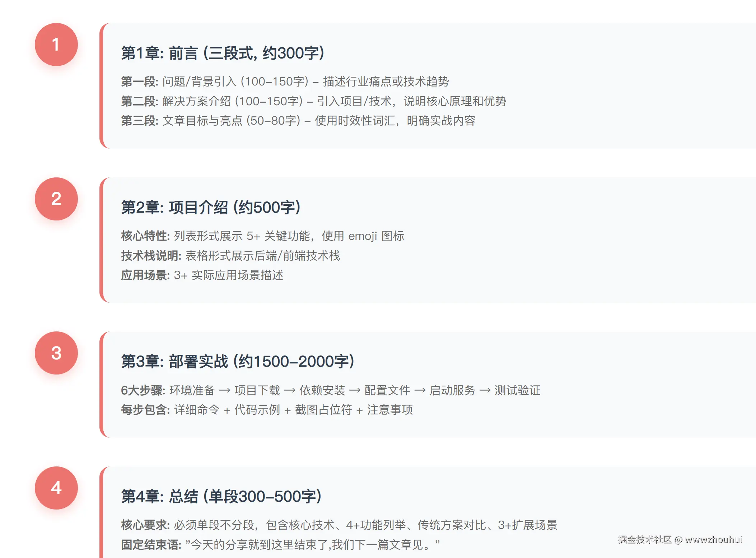The height and width of the screenshot is (558, 756).
Task: Click the 技术栈说明 label
Action: pyautogui.click(x=151, y=256)
